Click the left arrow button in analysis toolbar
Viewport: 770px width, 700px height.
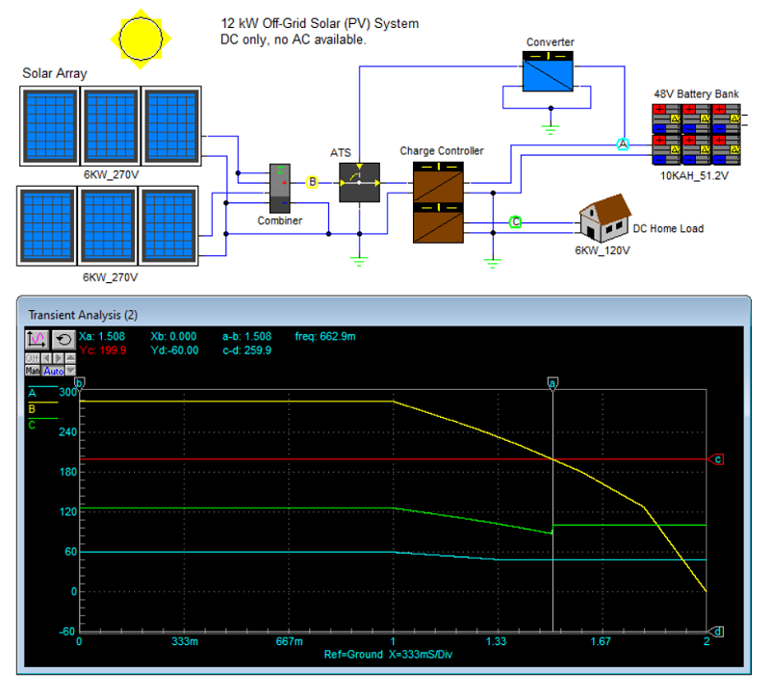pyautogui.click(x=48, y=357)
